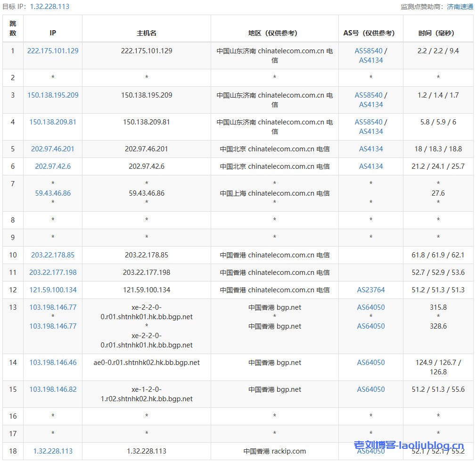Click the AS58540 link in hop 1 row

click(369, 51)
